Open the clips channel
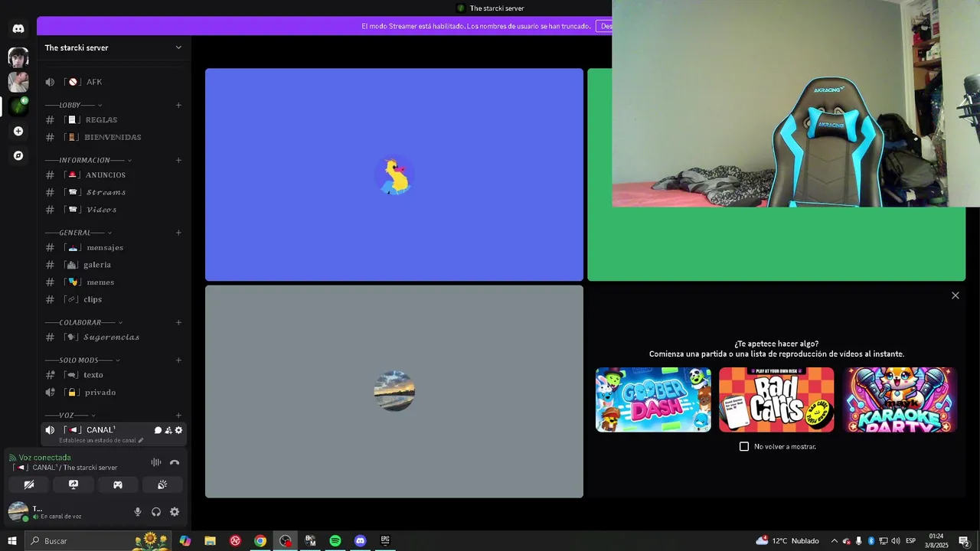This screenshot has width=980, height=551. click(x=113, y=299)
